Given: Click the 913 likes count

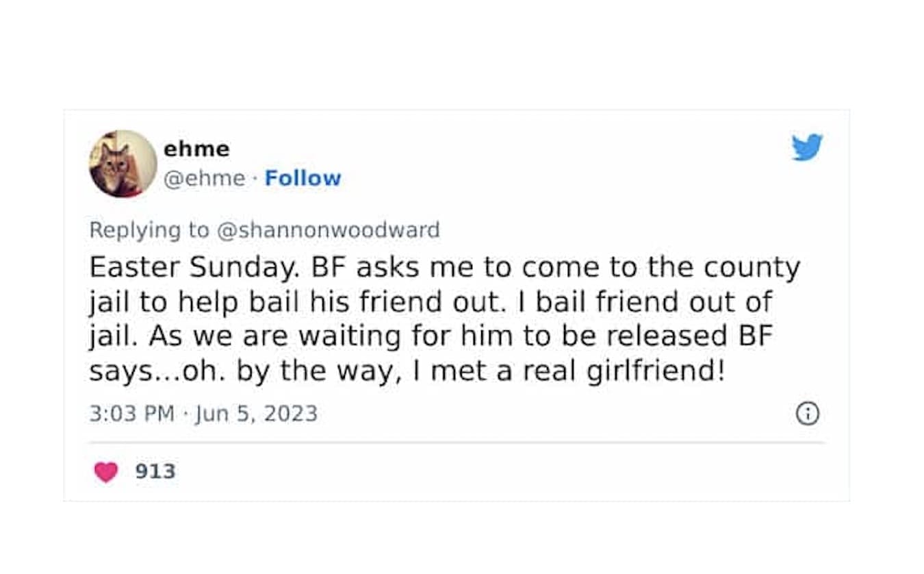Looking at the screenshot, I should 155,471.
